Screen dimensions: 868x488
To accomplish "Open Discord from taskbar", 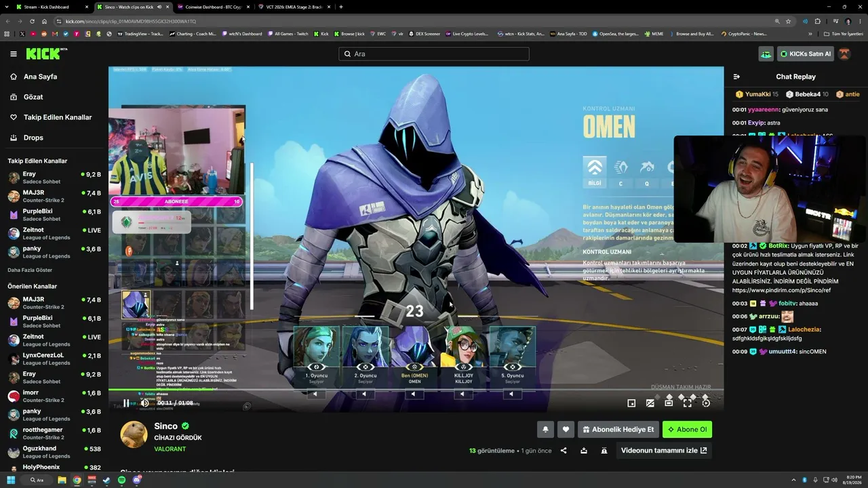I will pyautogui.click(x=137, y=480).
